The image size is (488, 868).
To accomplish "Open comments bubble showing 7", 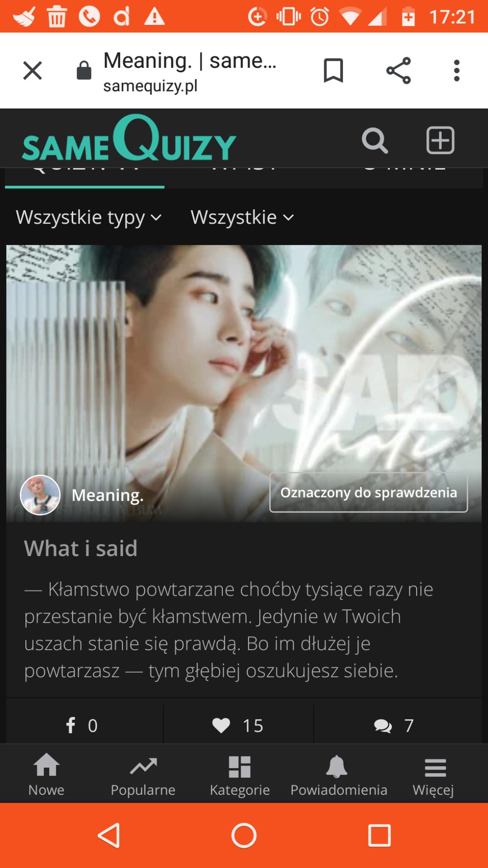I will click(394, 726).
